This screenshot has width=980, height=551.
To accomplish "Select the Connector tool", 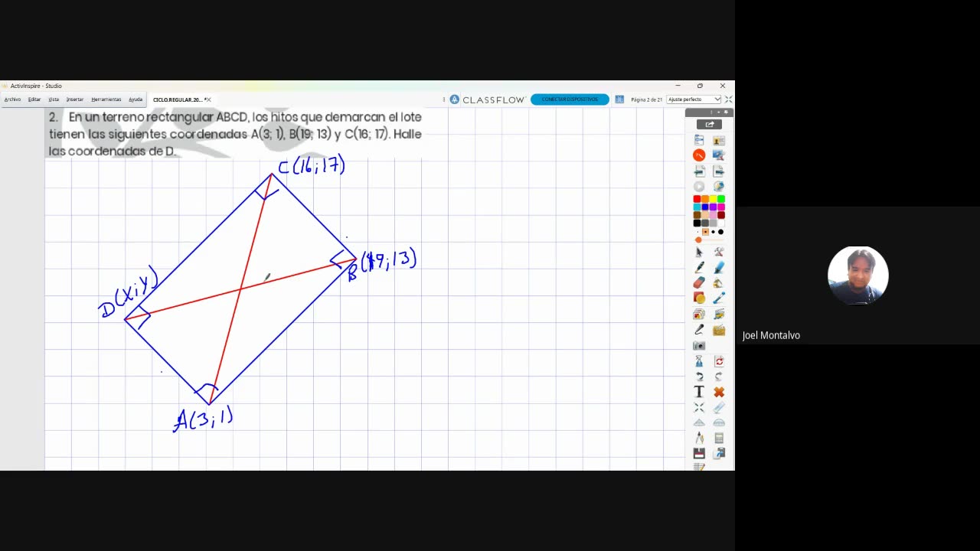I will [719, 298].
